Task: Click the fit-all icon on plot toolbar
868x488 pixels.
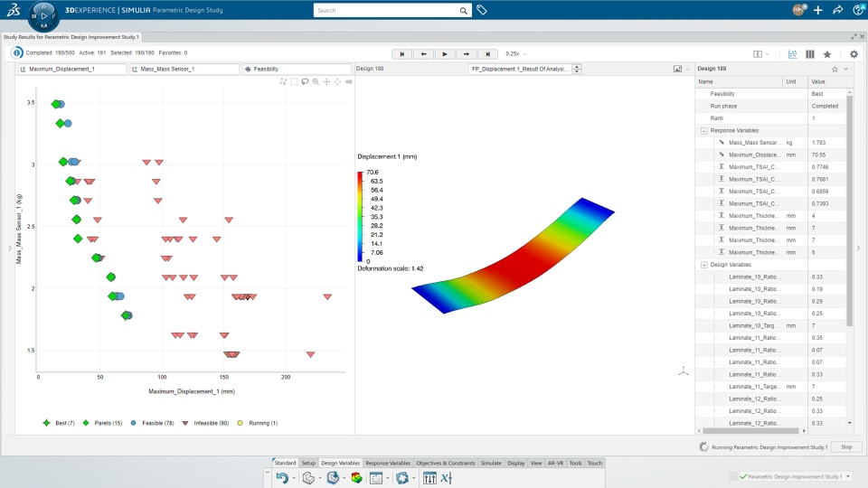Action: [x=337, y=82]
